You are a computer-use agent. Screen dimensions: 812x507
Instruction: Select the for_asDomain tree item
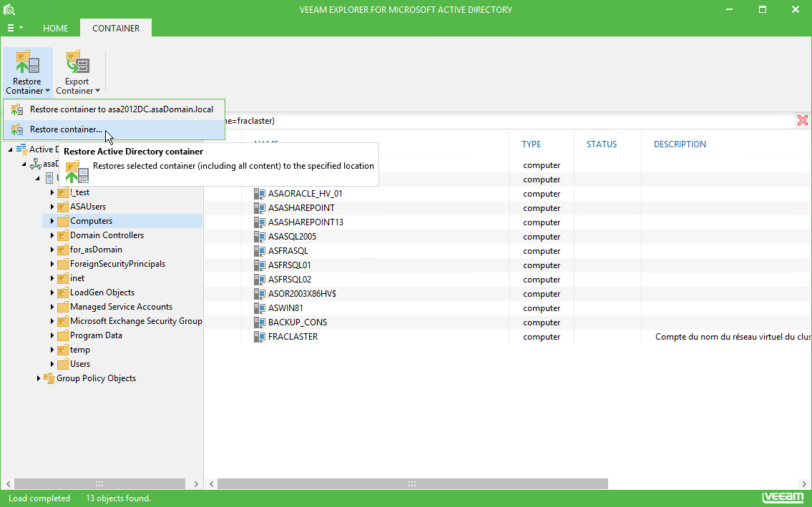(x=97, y=250)
